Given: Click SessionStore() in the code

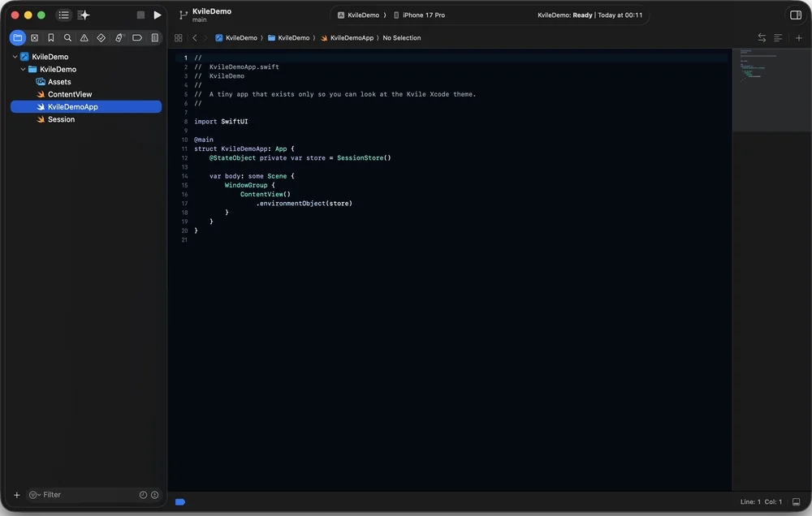Looking at the screenshot, I should 364,158.
